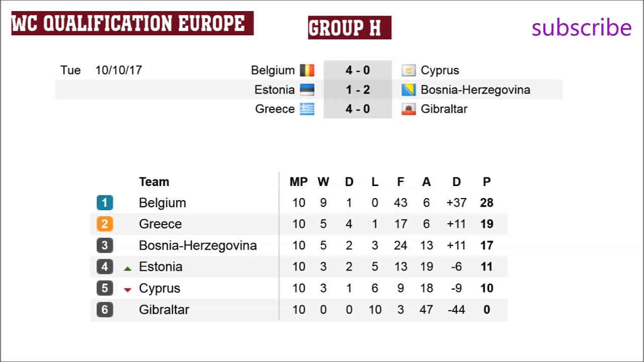
Task: Click the green up arrow beside Estonia
Action: pos(127,269)
